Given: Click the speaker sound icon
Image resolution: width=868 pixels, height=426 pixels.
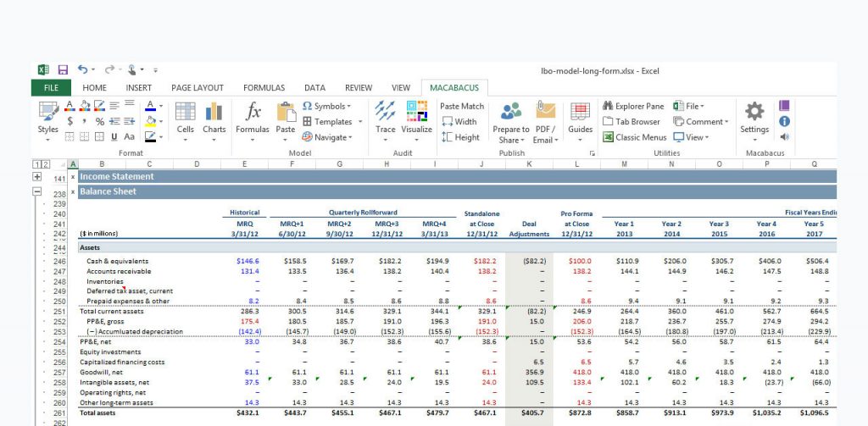Looking at the screenshot, I should click(784, 136).
